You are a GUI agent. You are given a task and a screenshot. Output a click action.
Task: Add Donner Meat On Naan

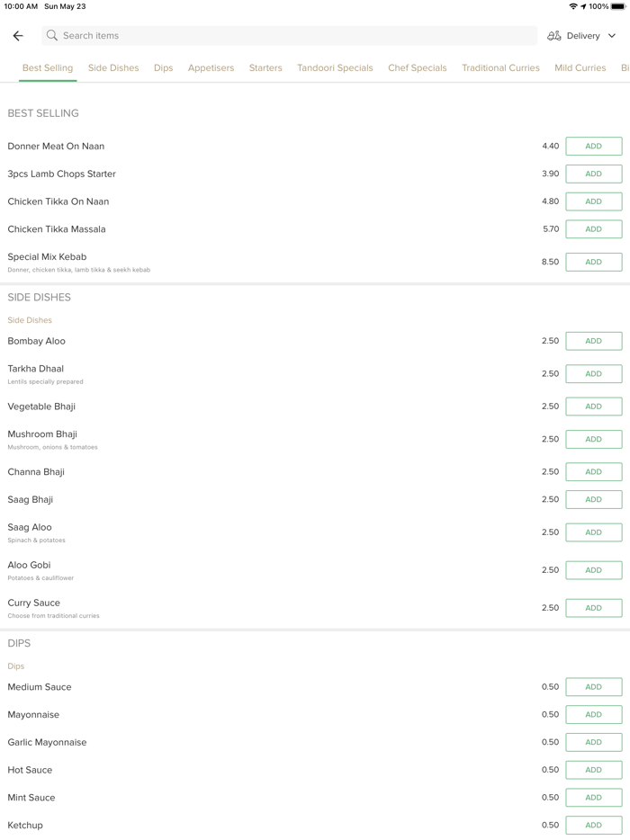point(593,147)
